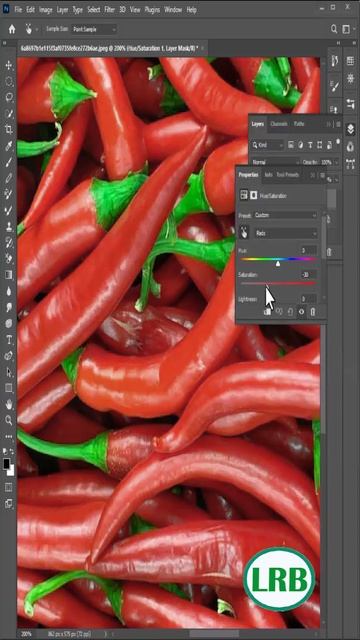Toggle clip adjustment to layer below
This screenshot has width=360, height=640.
[267, 312]
